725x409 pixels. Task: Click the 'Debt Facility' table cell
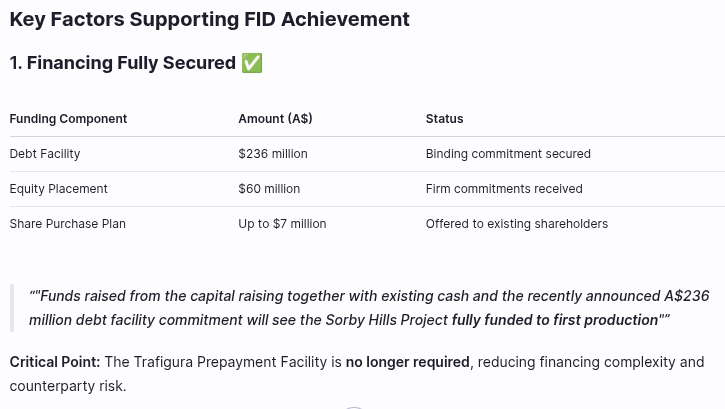pyautogui.click(x=45, y=154)
